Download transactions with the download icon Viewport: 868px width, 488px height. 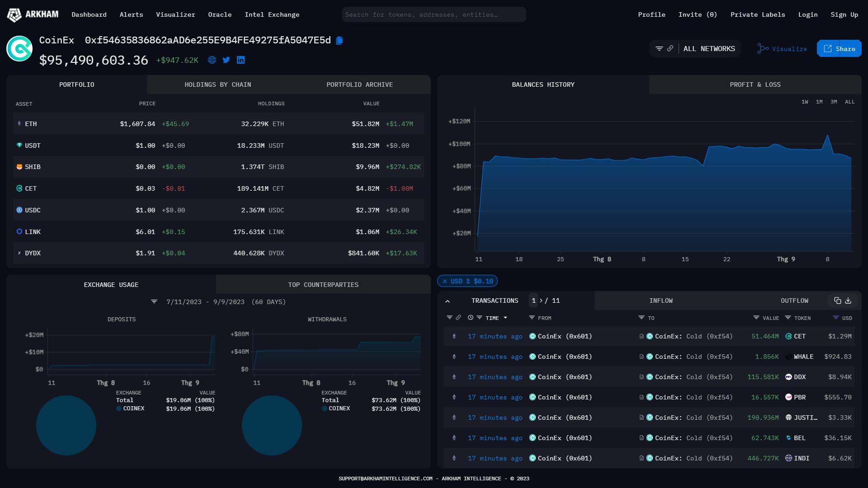tap(849, 301)
